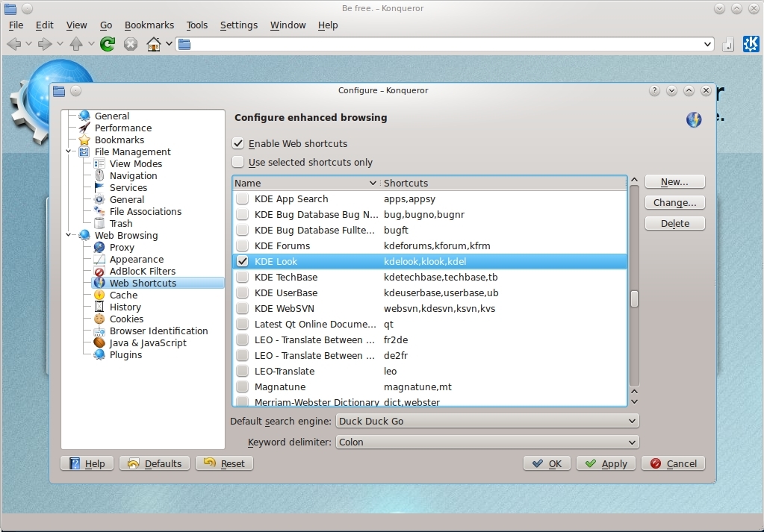Click the New... button
The height and width of the screenshot is (532, 764).
point(675,181)
